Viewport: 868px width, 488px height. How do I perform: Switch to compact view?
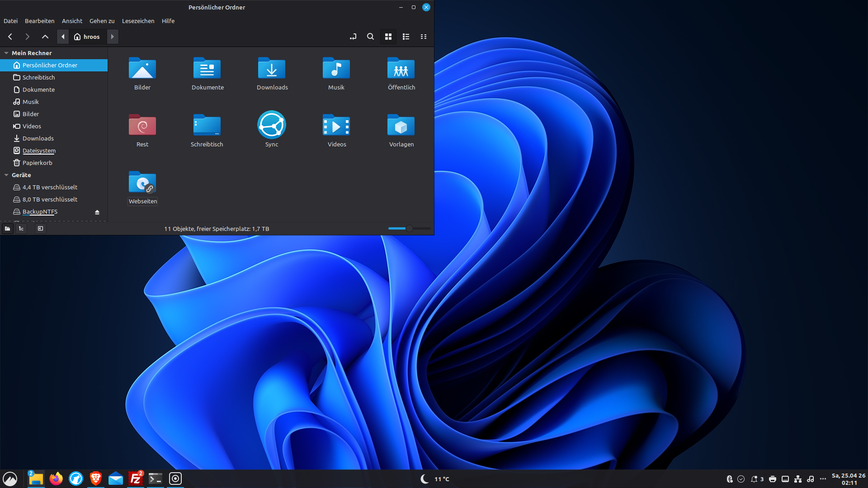[424, 37]
